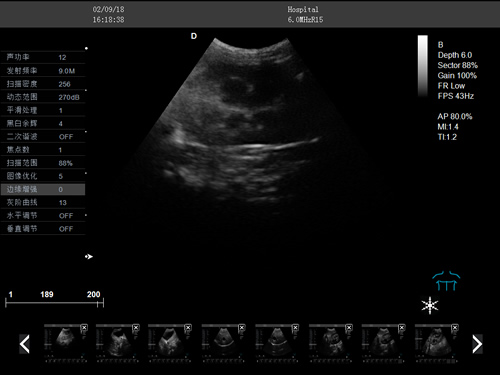Screen dimensions: 500x375
Task: Click the small arrow icon below parameter list
Action: [89, 256]
